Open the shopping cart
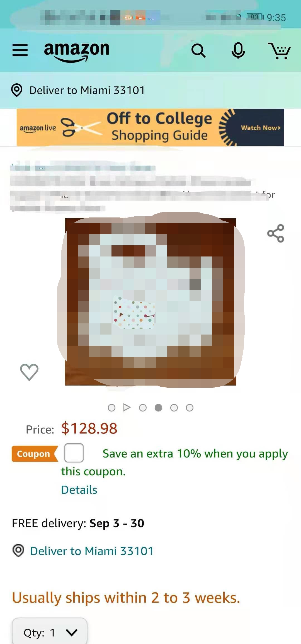Viewport: 301px width, 644px height. [x=279, y=51]
